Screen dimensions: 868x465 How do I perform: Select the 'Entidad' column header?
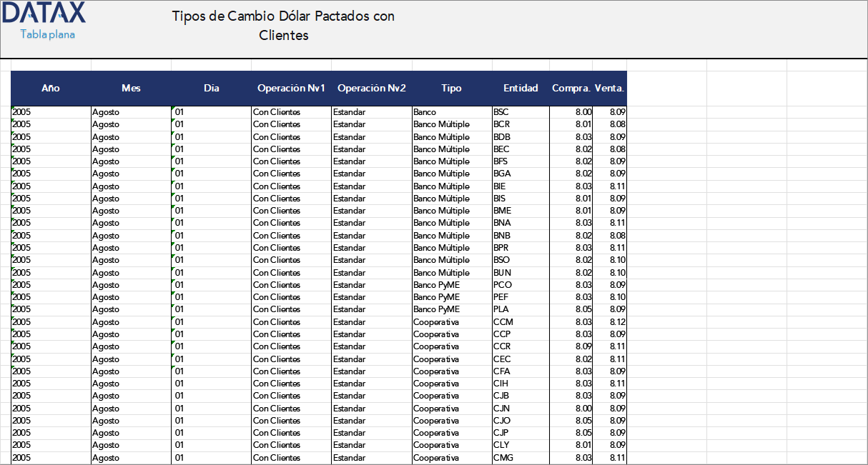click(x=521, y=88)
